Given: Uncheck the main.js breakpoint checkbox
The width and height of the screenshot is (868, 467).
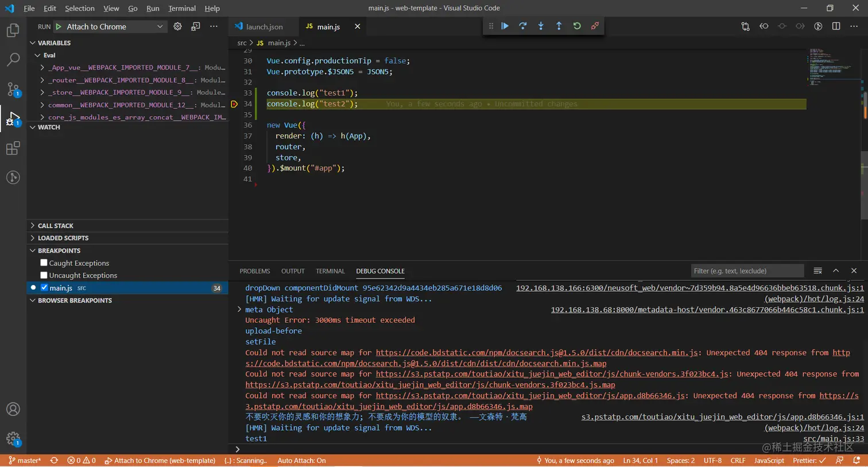Looking at the screenshot, I should [x=44, y=288].
